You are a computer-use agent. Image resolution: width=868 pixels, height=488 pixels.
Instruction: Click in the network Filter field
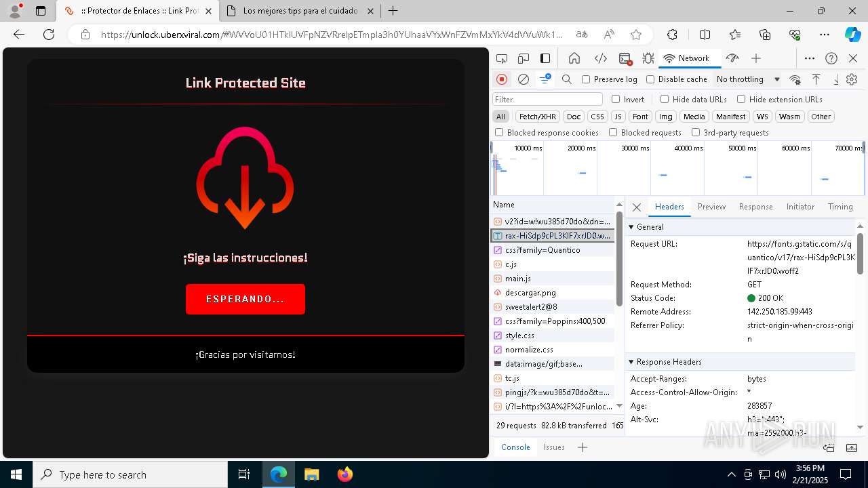(x=547, y=99)
